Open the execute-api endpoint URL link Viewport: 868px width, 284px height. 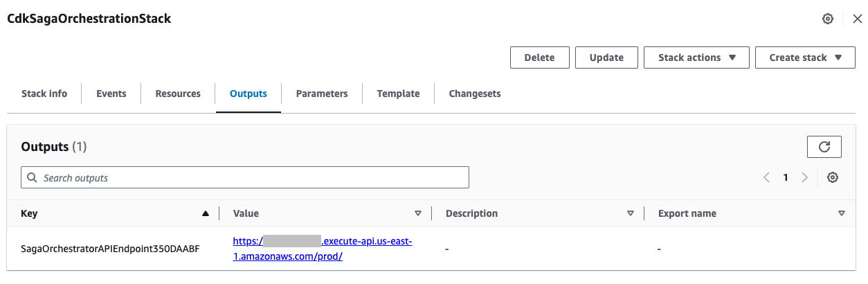(323, 249)
